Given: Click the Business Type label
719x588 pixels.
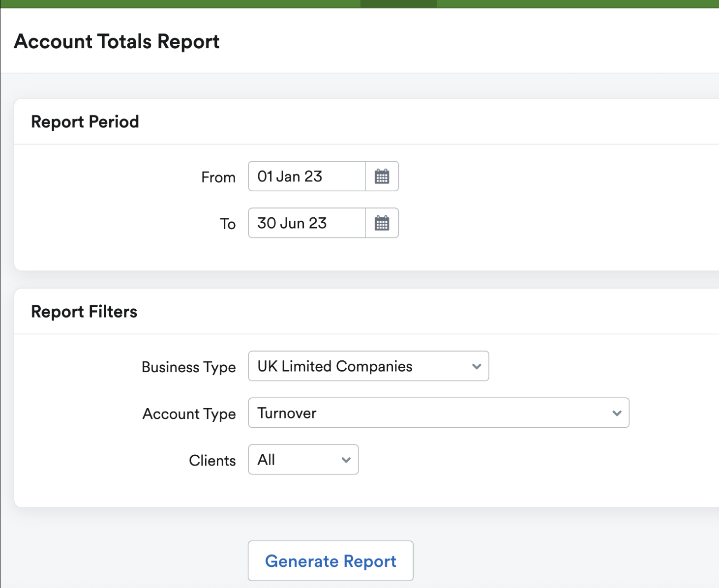Looking at the screenshot, I should [189, 367].
